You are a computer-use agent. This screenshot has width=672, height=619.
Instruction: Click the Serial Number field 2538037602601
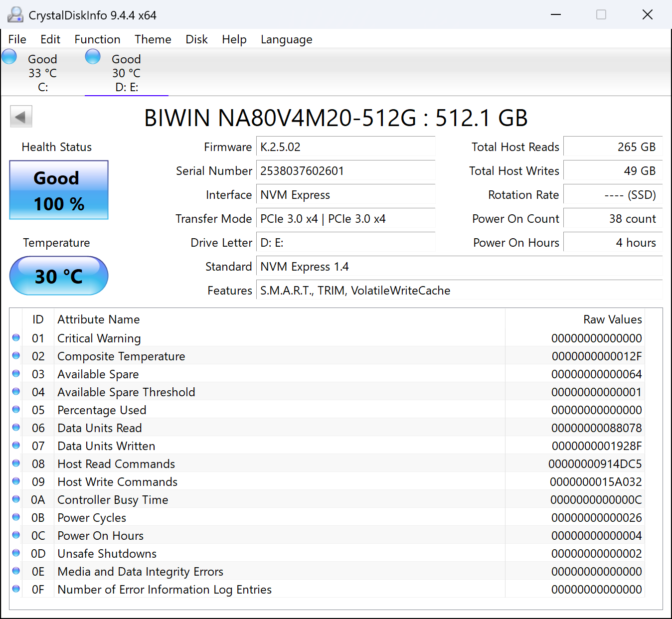click(345, 171)
